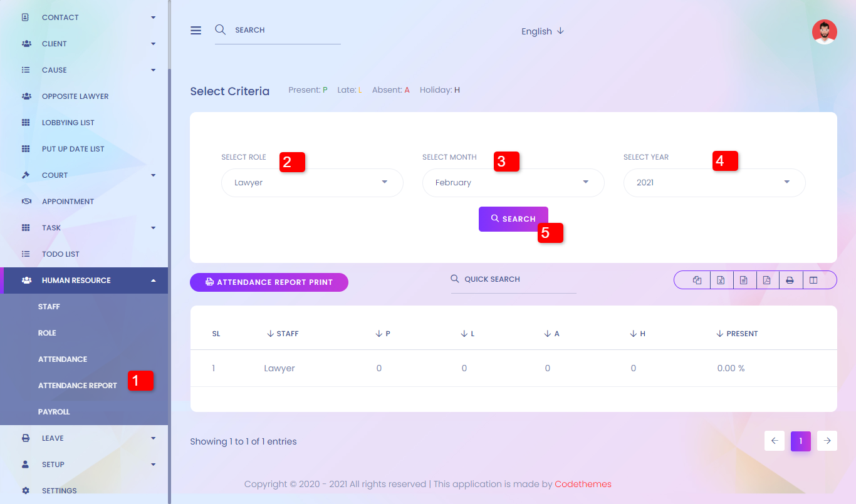
Task: Open the Select Month dropdown
Action: (x=513, y=183)
